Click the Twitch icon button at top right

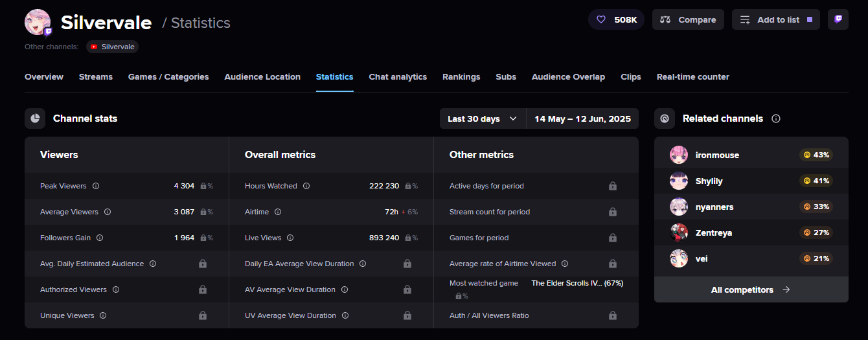838,19
